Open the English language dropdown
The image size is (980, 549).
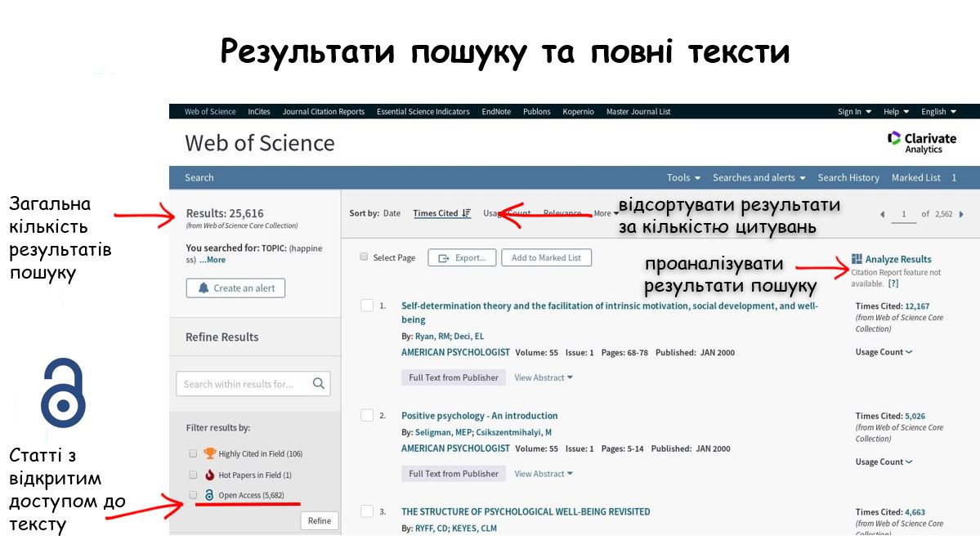tap(939, 112)
